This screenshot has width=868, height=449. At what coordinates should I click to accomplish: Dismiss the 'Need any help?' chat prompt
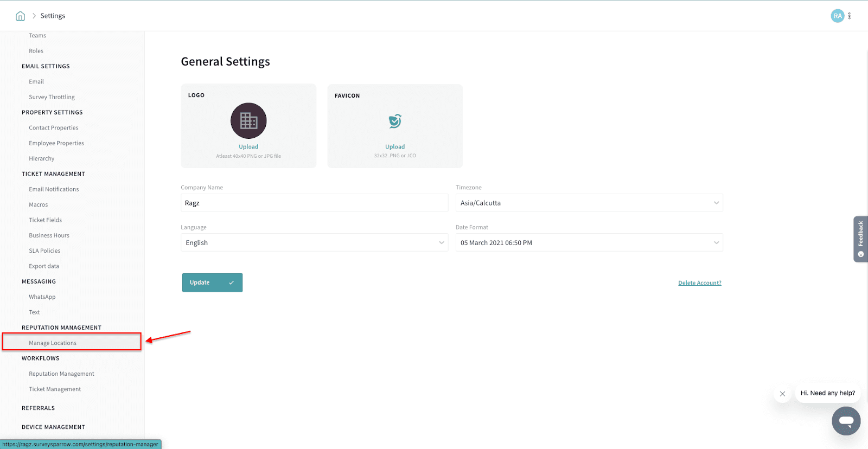782,394
